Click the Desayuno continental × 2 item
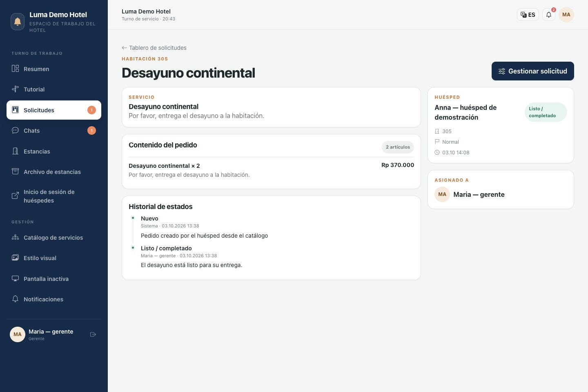The width and height of the screenshot is (588, 392). [164, 166]
